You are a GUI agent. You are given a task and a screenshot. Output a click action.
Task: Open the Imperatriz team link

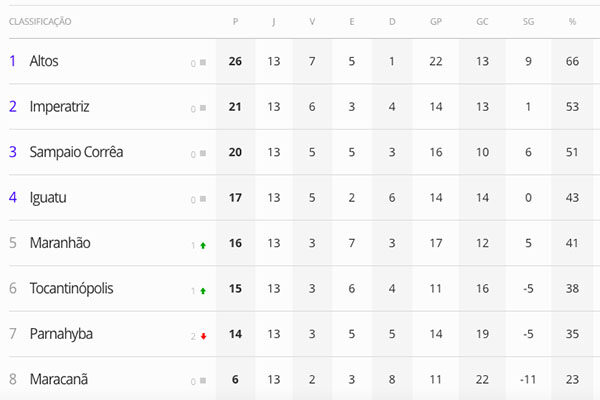(59, 107)
